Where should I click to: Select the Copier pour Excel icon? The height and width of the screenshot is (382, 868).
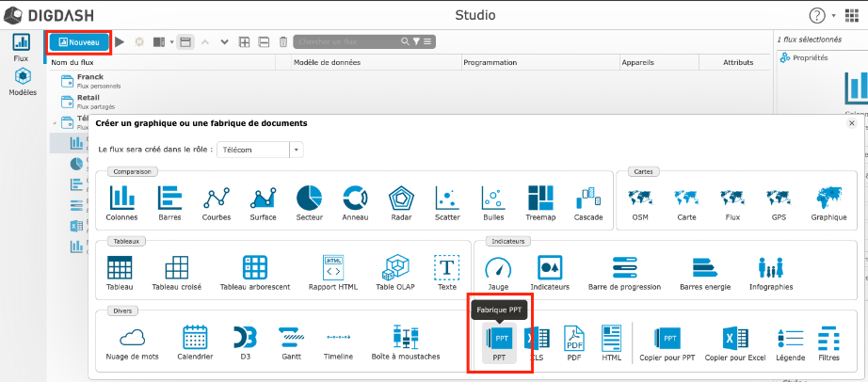pyautogui.click(x=735, y=338)
